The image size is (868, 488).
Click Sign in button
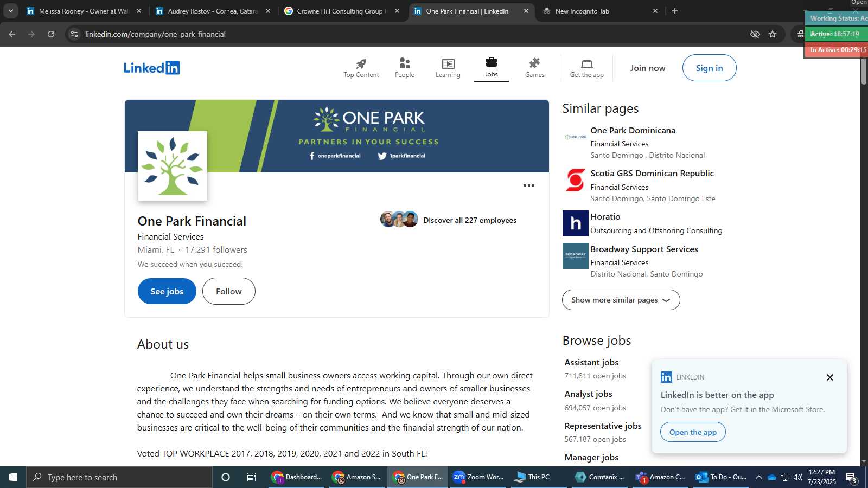(709, 68)
